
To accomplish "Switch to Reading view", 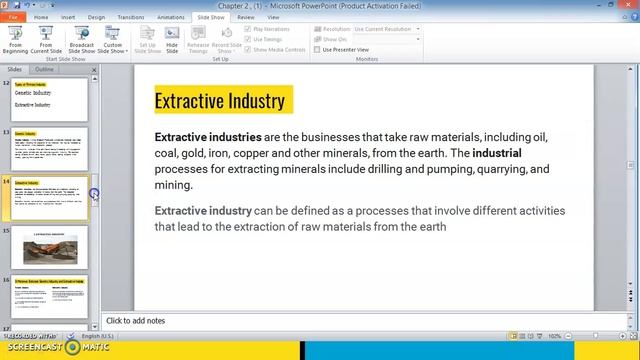I will [x=531, y=336].
